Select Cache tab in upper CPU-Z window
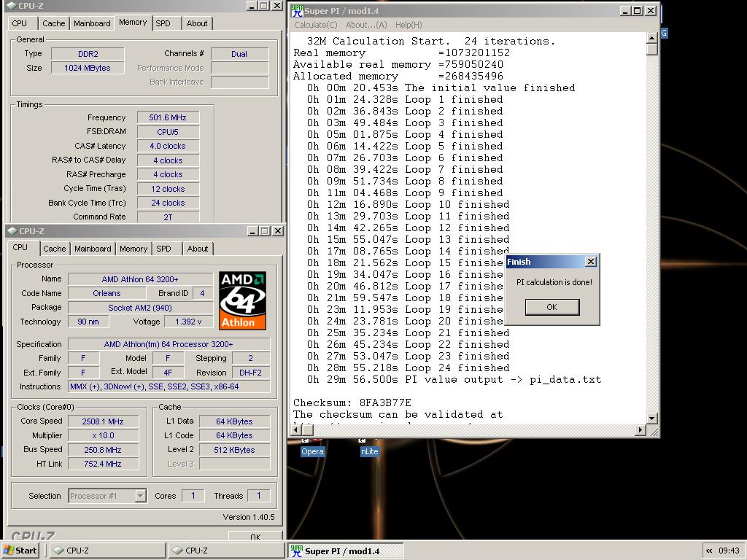 pos(53,23)
